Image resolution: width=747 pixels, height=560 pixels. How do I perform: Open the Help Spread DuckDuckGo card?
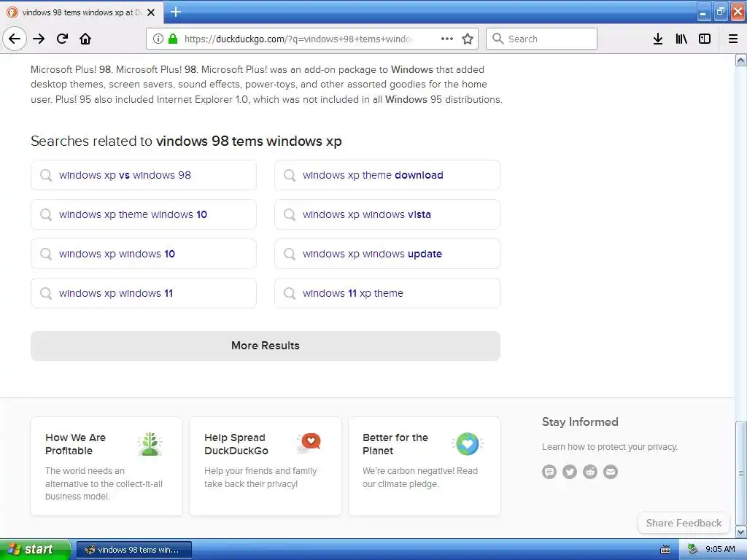click(266, 466)
